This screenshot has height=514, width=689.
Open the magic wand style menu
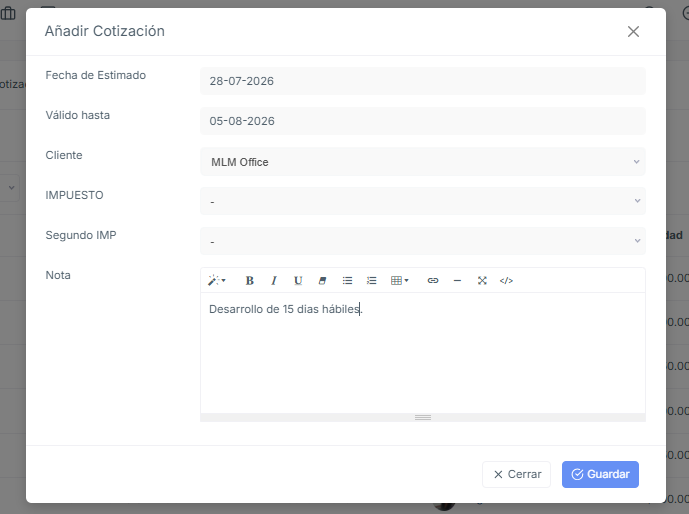tap(217, 280)
